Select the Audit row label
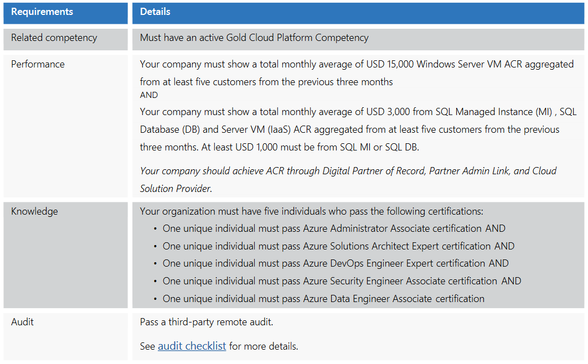The width and height of the screenshot is (588, 364). click(x=22, y=322)
